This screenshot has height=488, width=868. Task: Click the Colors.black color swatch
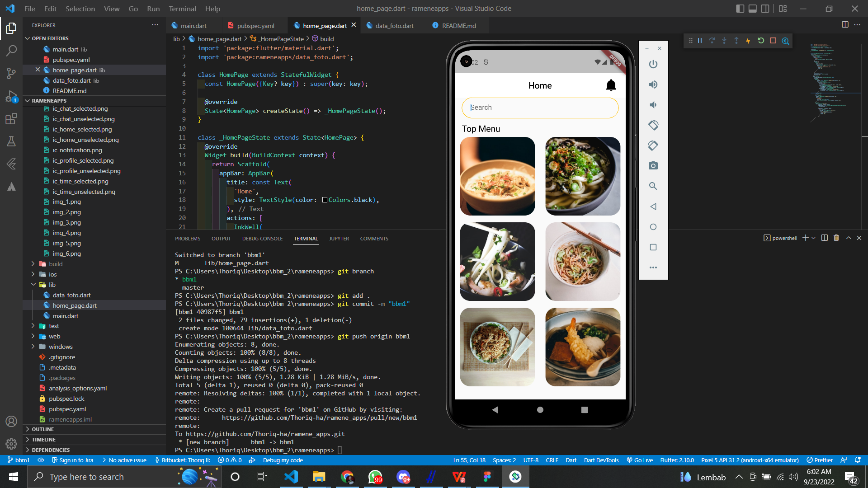pyautogui.click(x=325, y=200)
